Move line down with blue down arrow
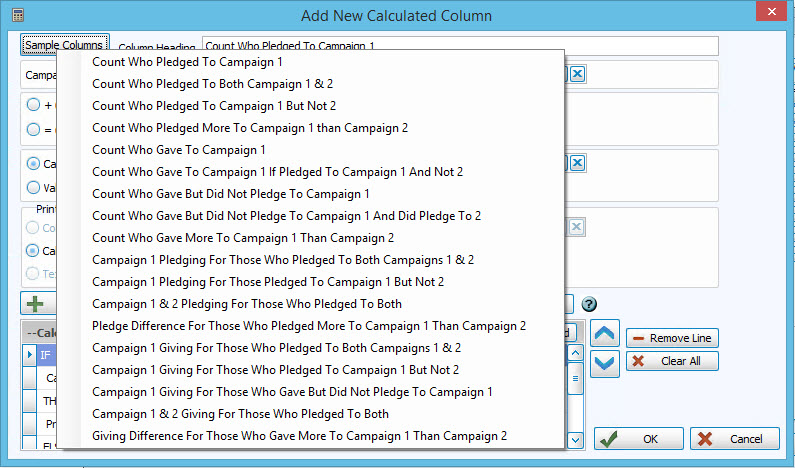The height and width of the screenshot is (468, 795). click(x=605, y=363)
